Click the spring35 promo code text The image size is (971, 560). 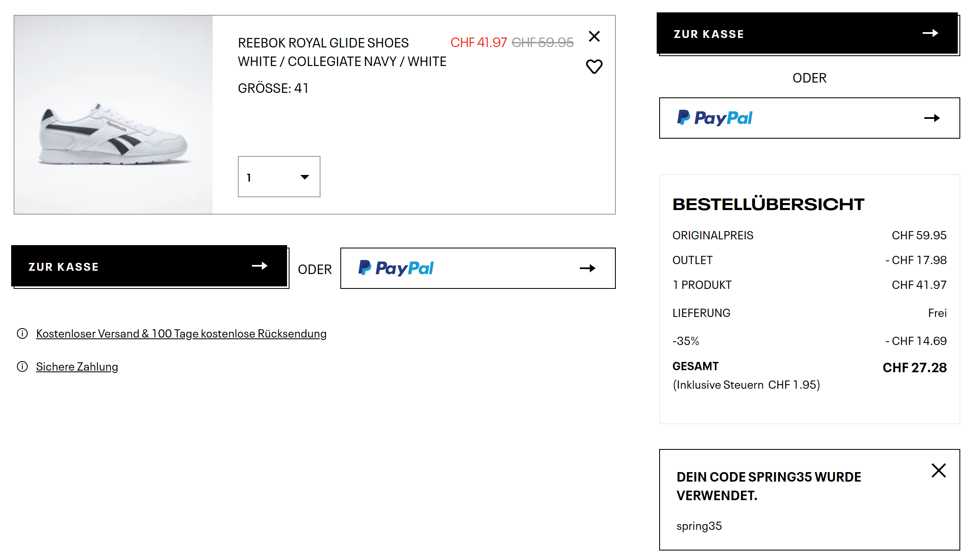tap(699, 526)
